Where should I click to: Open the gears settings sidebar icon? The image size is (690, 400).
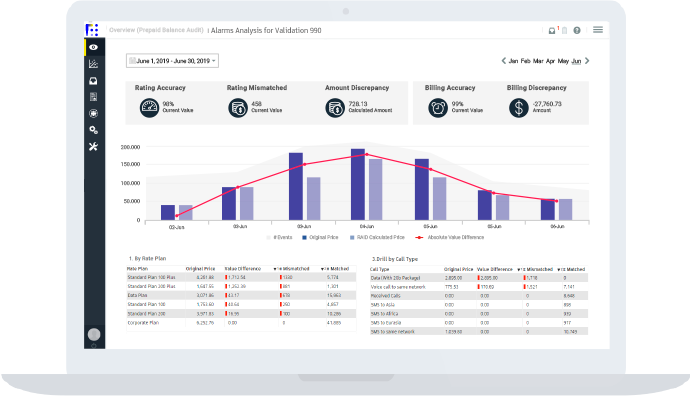[93, 130]
